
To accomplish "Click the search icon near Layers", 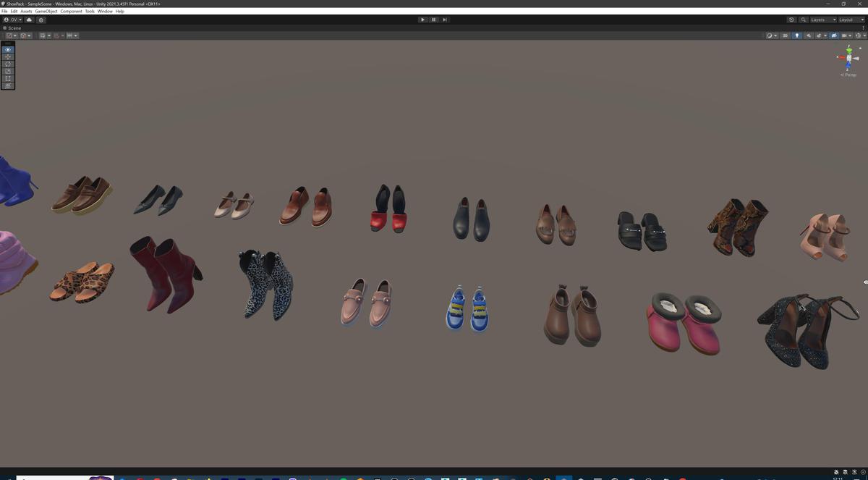I will coord(804,20).
